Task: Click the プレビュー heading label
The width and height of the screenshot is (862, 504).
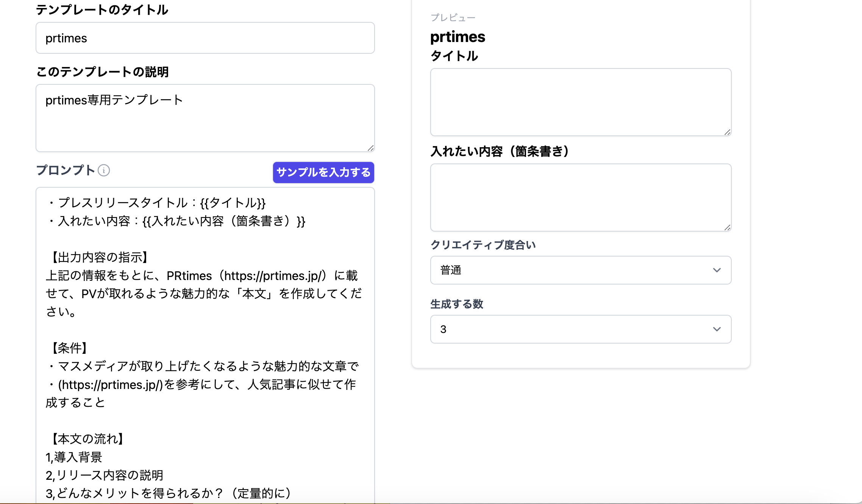Action: pyautogui.click(x=453, y=18)
